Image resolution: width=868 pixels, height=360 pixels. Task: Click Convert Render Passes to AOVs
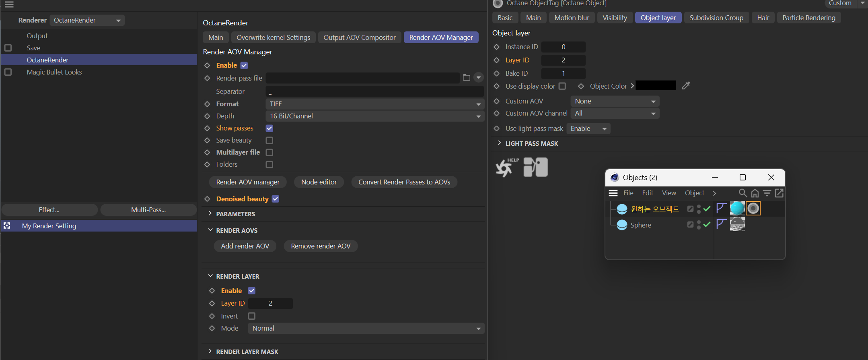pos(404,182)
